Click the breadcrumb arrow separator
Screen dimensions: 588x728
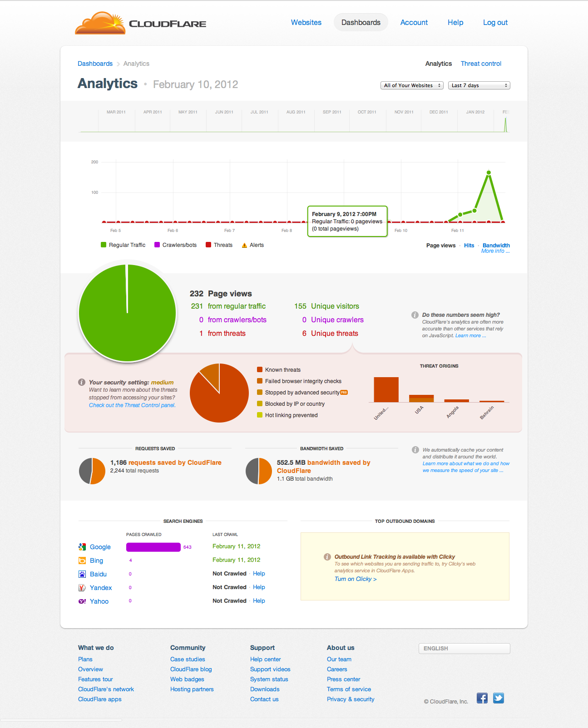118,64
